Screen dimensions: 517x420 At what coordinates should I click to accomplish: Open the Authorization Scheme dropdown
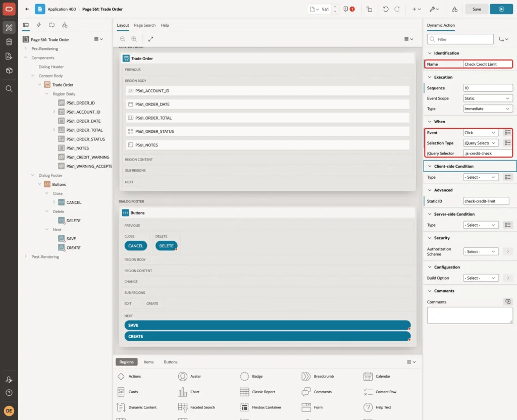tap(481, 251)
